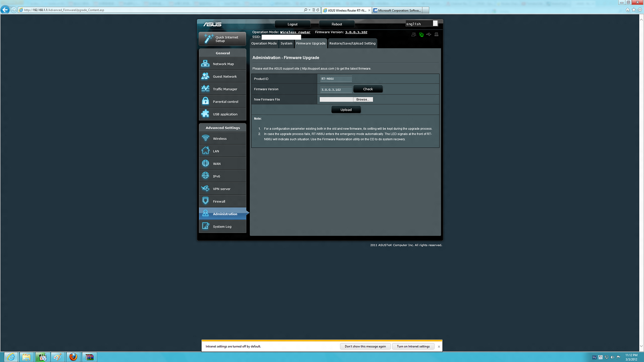Open the Network Map page
This screenshot has width=644, height=362.
tap(222, 64)
